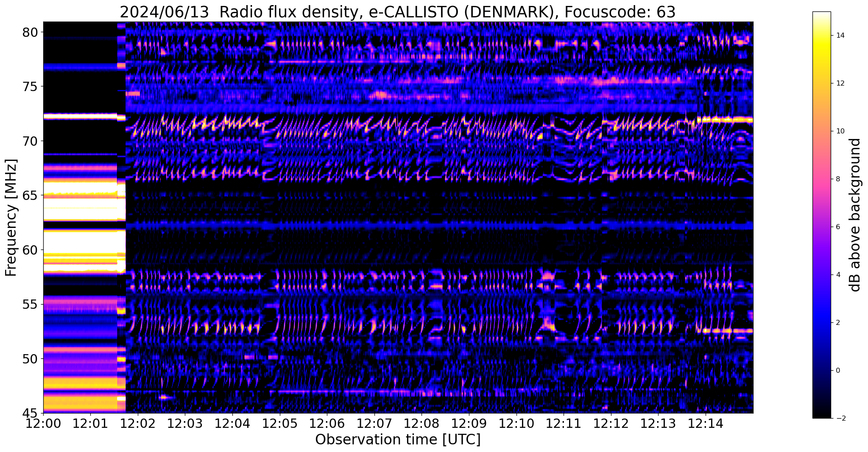Click the plot title text
The width and height of the screenshot is (868, 452).
(397, 12)
